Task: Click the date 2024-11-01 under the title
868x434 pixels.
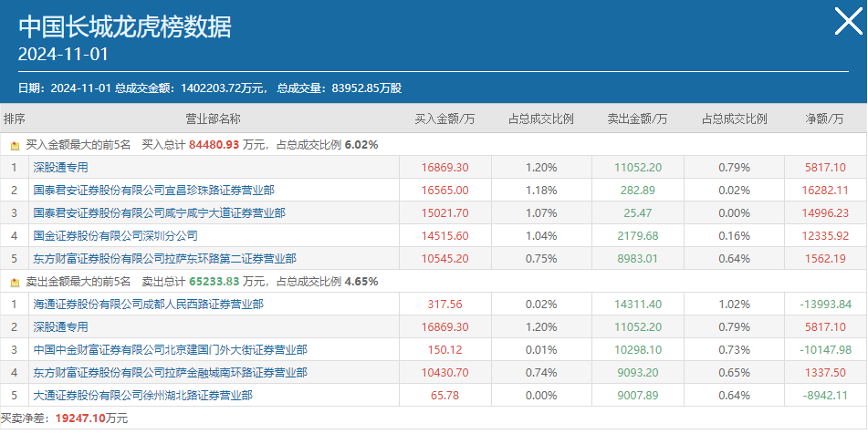Action: [x=63, y=54]
